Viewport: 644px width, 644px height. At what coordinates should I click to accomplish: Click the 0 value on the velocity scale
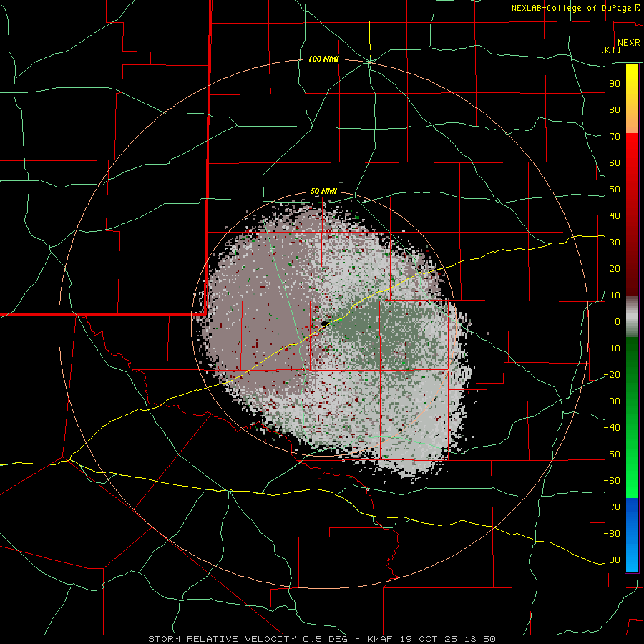pyautogui.click(x=617, y=322)
